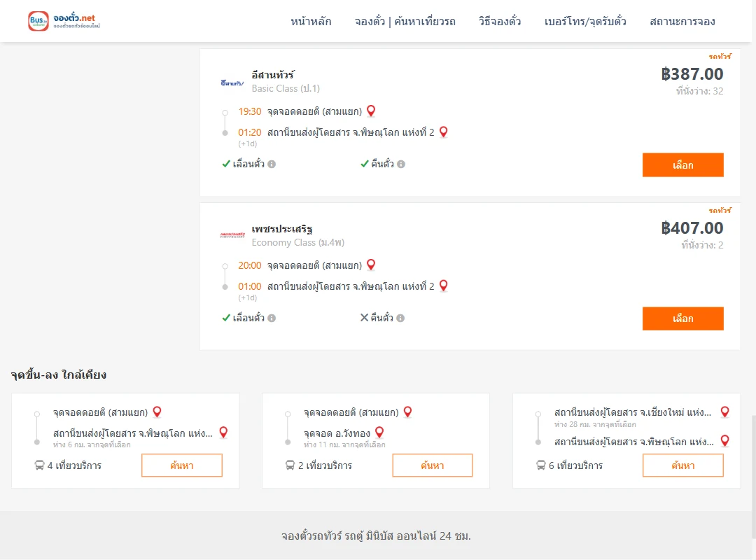Open map pin for อีสานทัวร์ departure stop
Screen dimensions: 756x560
(x=371, y=111)
